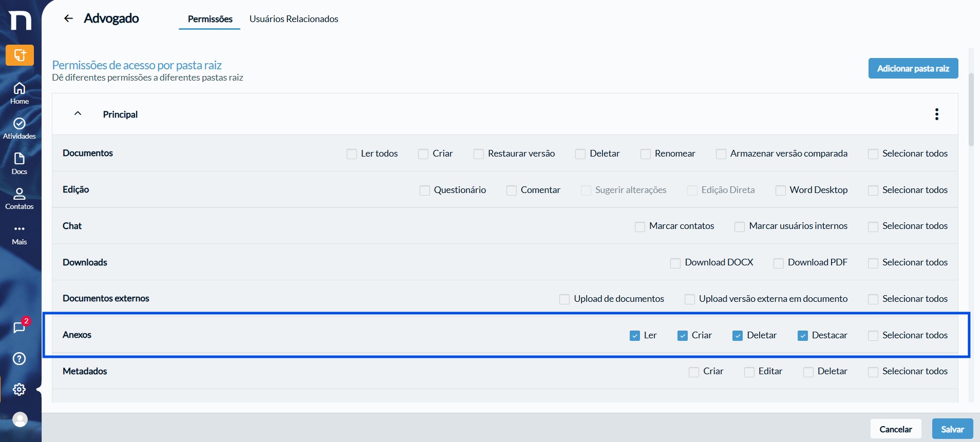Image resolution: width=980 pixels, height=442 pixels.
Task: Check Deletar in the Documentos row
Action: click(580, 154)
